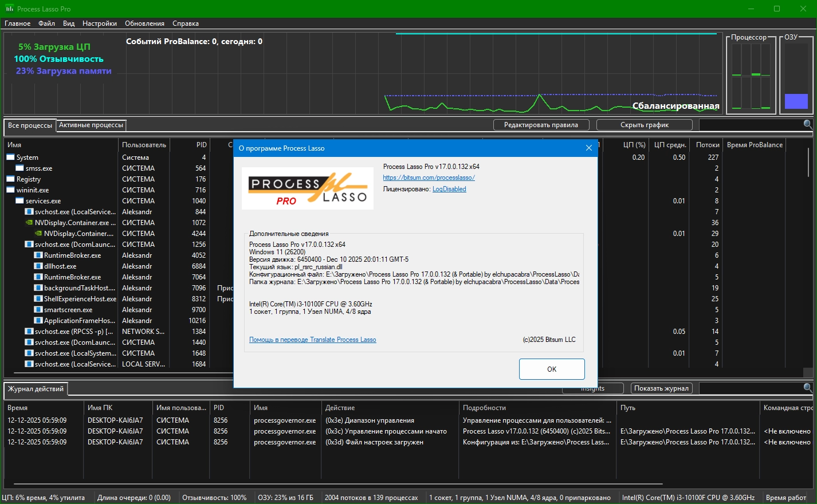Click the ApplicationFrameHost process icon
Image resolution: width=817 pixels, height=504 pixels.
point(38,320)
